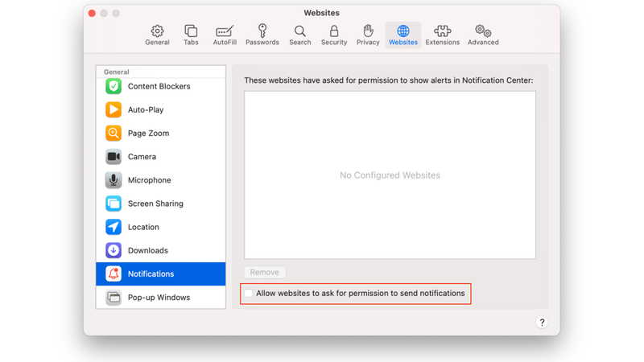Click the Page Zoom magnifier icon

click(114, 133)
